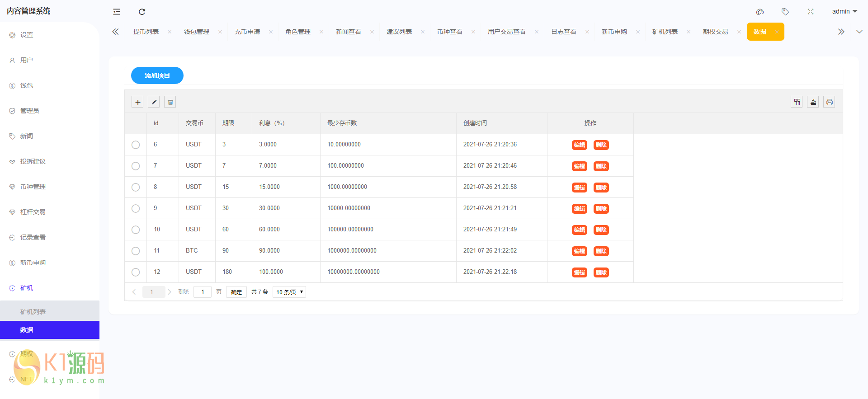Switch to the 钱包管理 tab
Screen dimensions: 868x399
tap(197, 32)
